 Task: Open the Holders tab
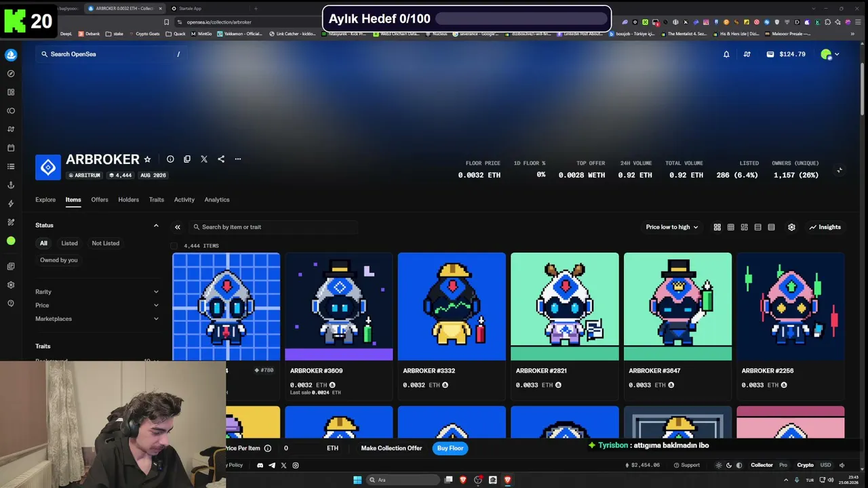128,200
